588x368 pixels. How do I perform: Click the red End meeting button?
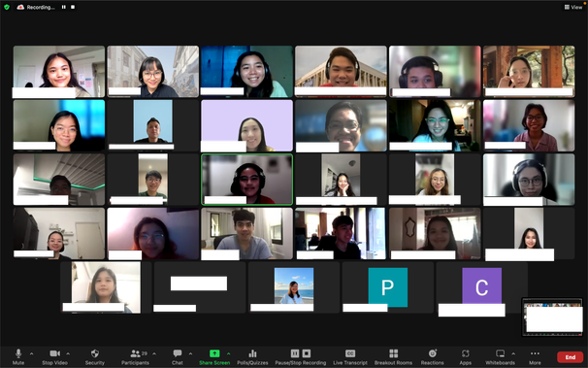570,357
